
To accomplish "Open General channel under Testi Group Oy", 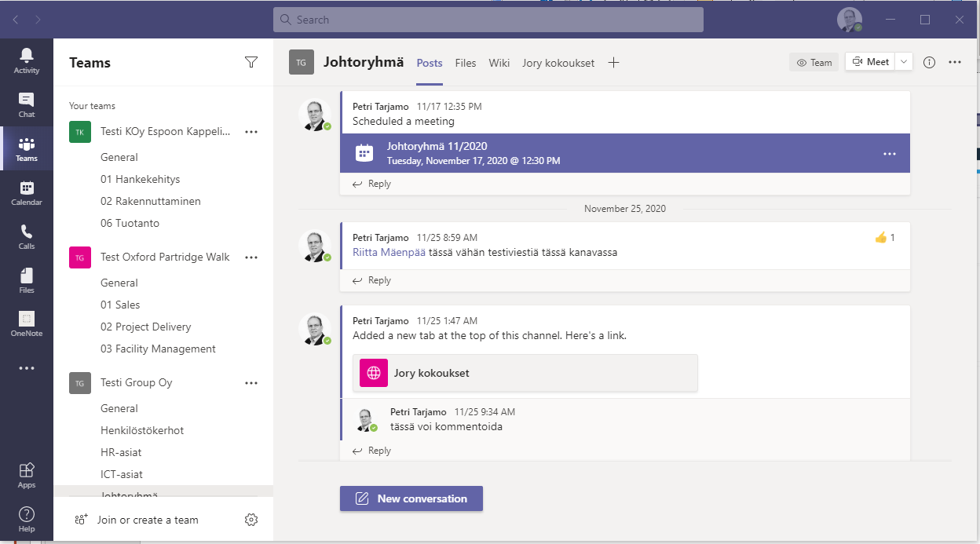I will click(119, 408).
